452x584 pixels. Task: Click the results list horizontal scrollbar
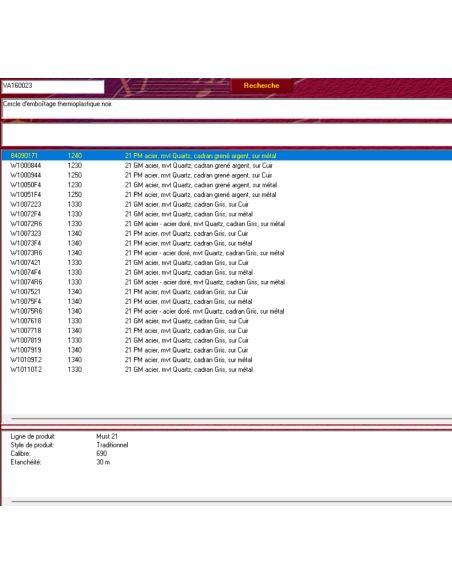(x=227, y=419)
